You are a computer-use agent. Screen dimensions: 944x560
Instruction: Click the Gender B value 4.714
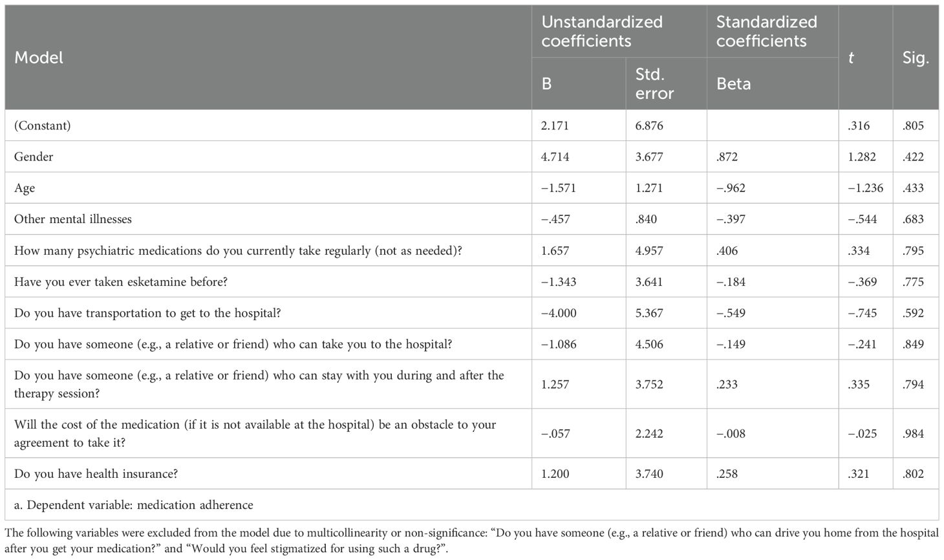coord(555,156)
